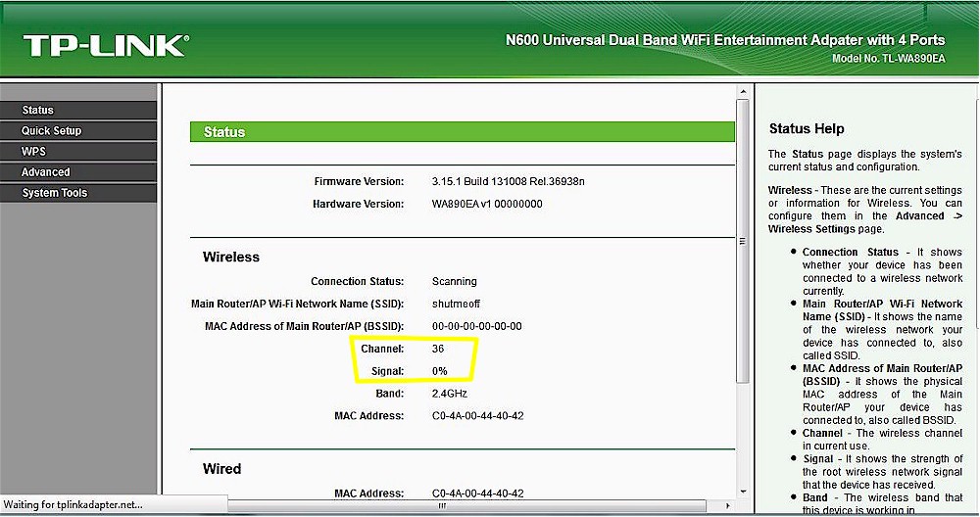Click the Band label

390,394
